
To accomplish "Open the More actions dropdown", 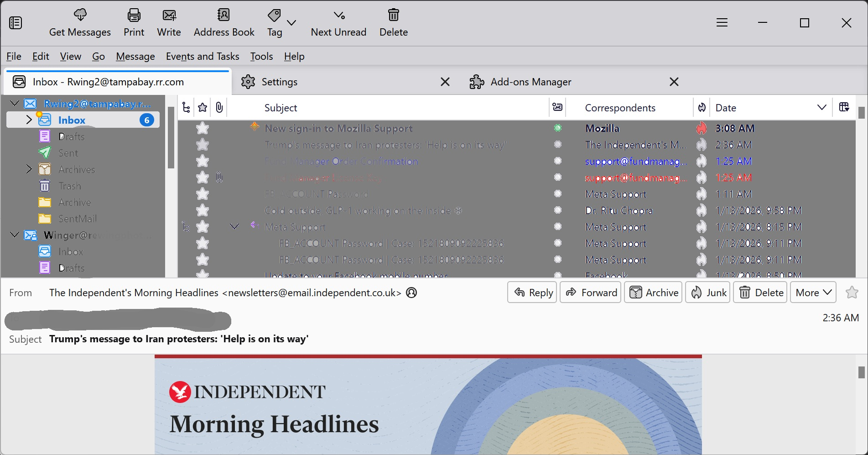I will pyautogui.click(x=814, y=293).
